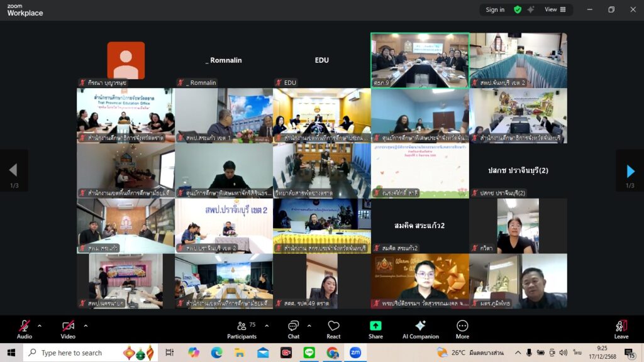Click the green encryption shield icon

pos(518,9)
